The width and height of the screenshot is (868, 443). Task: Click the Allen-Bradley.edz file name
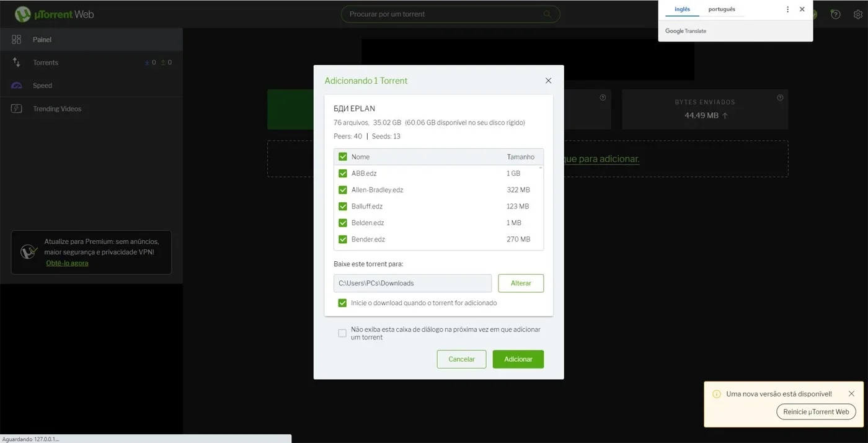377,190
